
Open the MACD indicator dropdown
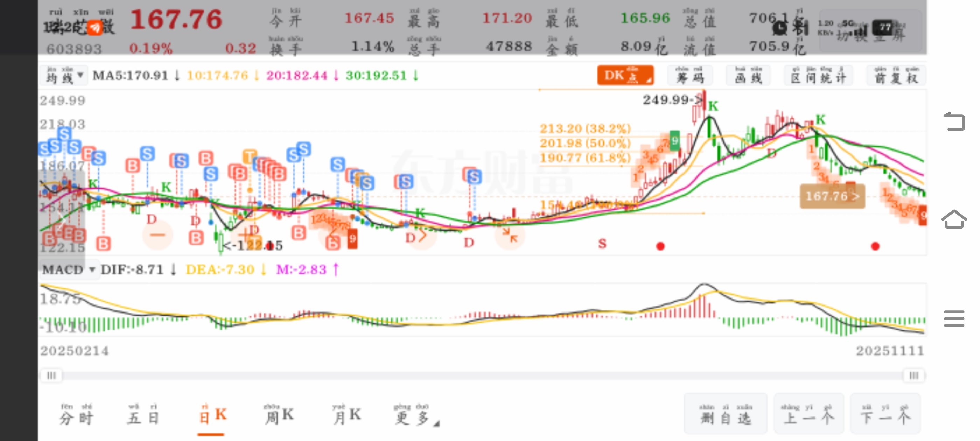69,270
